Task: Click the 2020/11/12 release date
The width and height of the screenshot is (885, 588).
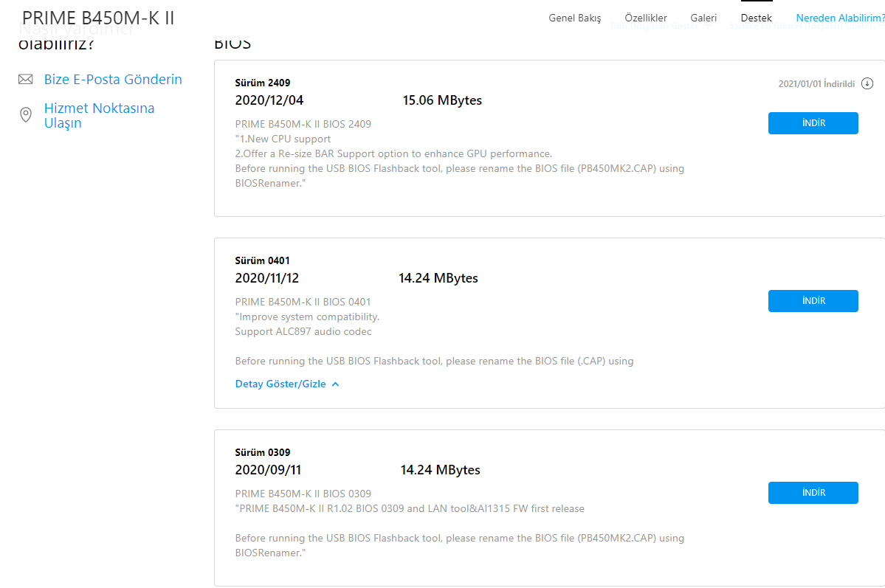Action: (267, 278)
